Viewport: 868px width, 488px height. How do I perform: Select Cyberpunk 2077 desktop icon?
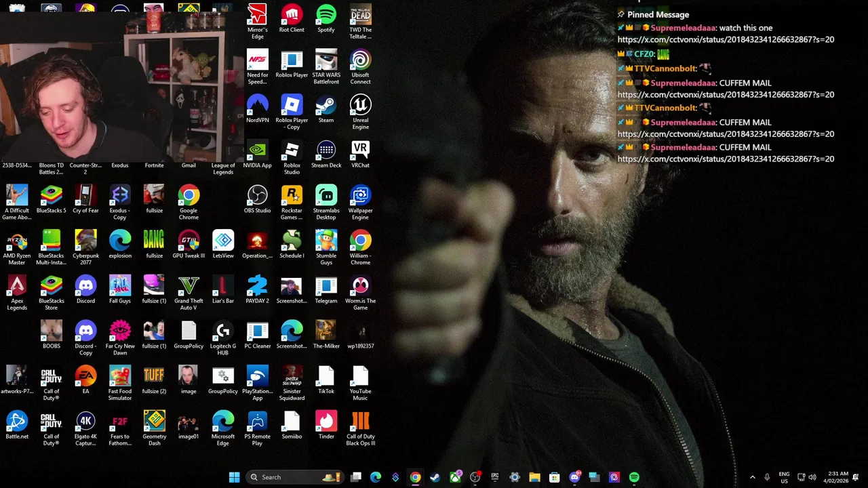pos(85,247)
